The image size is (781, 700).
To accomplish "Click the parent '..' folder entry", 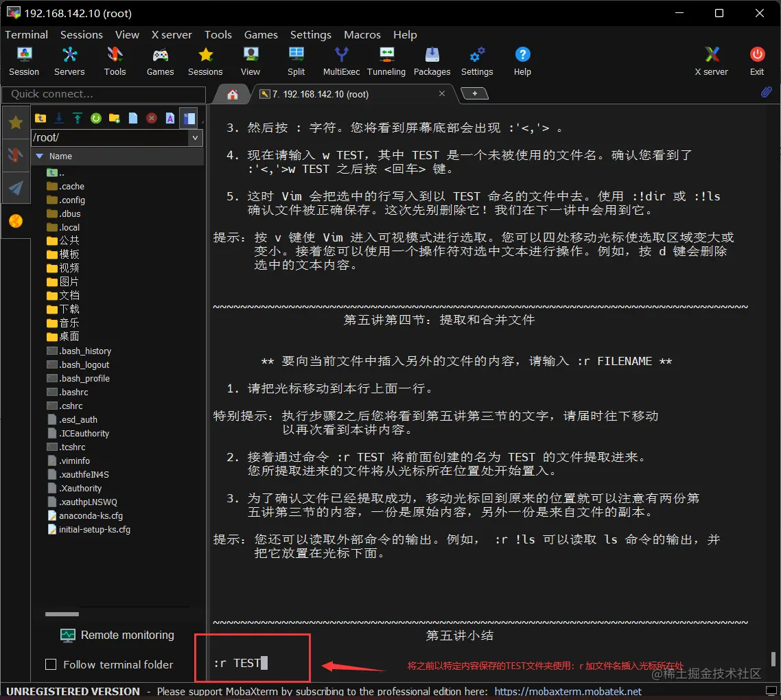I will click(x=56, y=173).
